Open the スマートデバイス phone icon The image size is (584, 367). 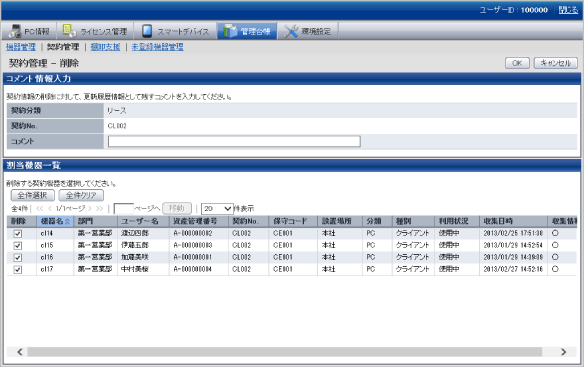coord(147,31)
